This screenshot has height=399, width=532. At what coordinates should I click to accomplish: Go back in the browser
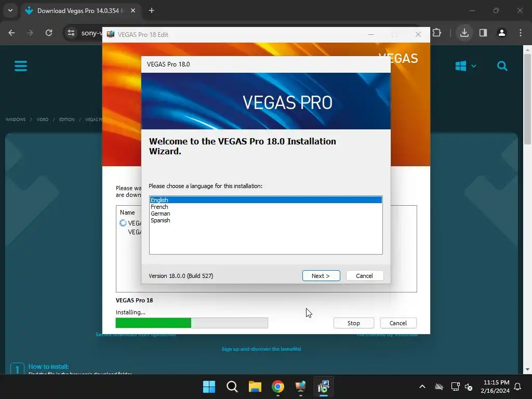[x=11, y=33]
